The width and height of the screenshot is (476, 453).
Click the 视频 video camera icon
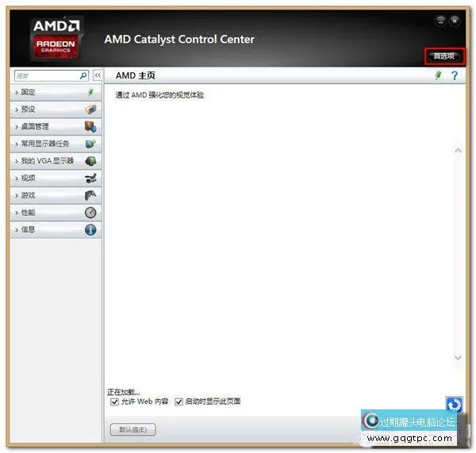90,179
